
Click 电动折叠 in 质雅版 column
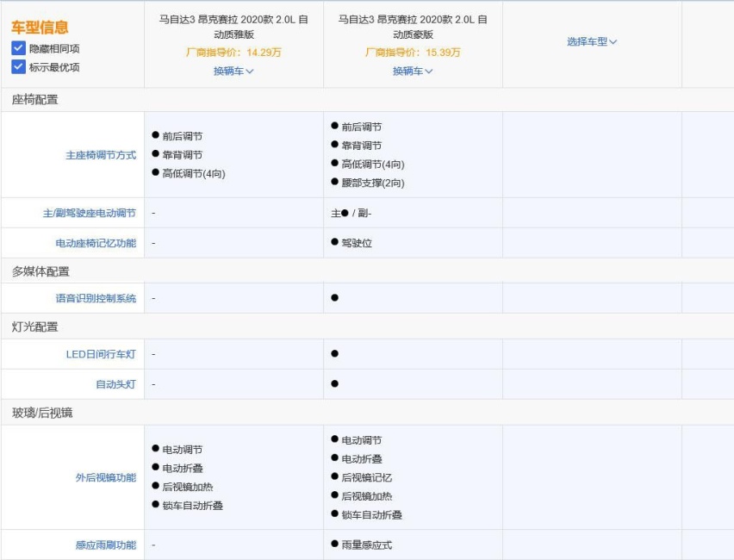(x=183, y=468)
